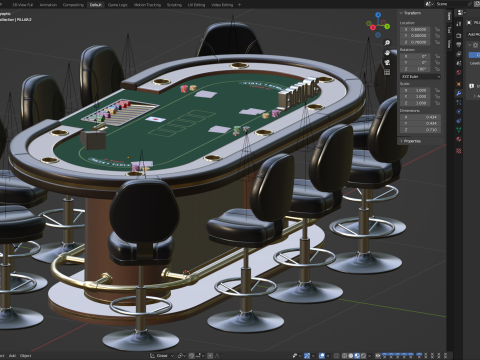Switch to the Compositing workspace tab
This screenshot has width=480, height=360.
73,5
